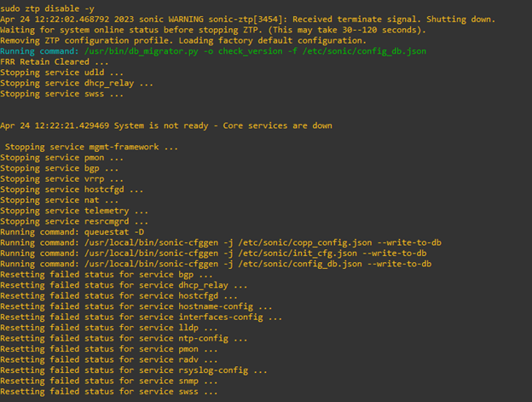Click the 'interfaces-config' reset line

point(141,318)
